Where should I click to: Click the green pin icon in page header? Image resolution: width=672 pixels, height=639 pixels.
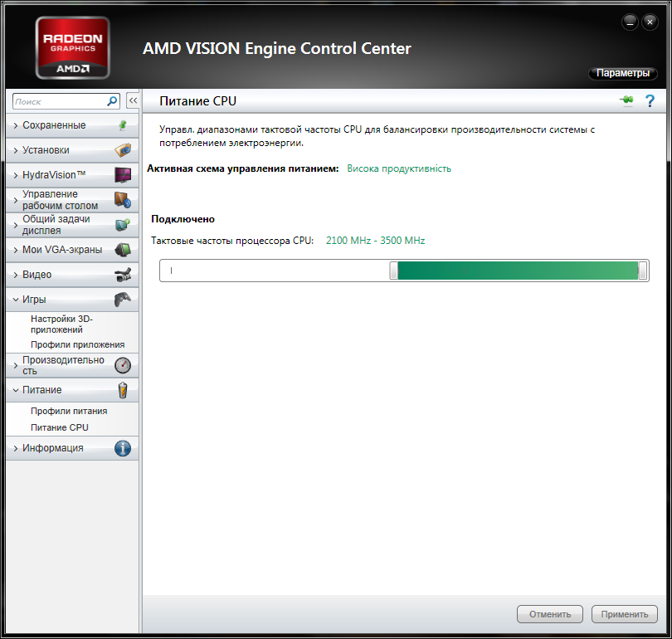coord(626,100)
